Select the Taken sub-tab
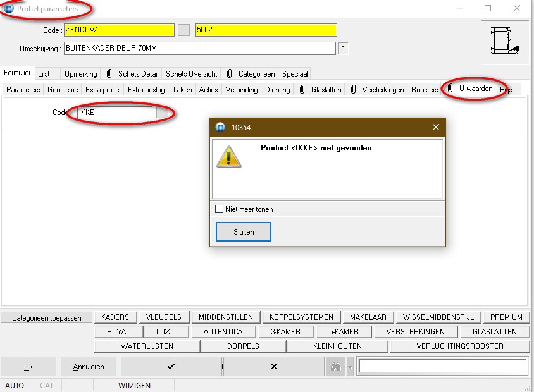 (182, 90)
